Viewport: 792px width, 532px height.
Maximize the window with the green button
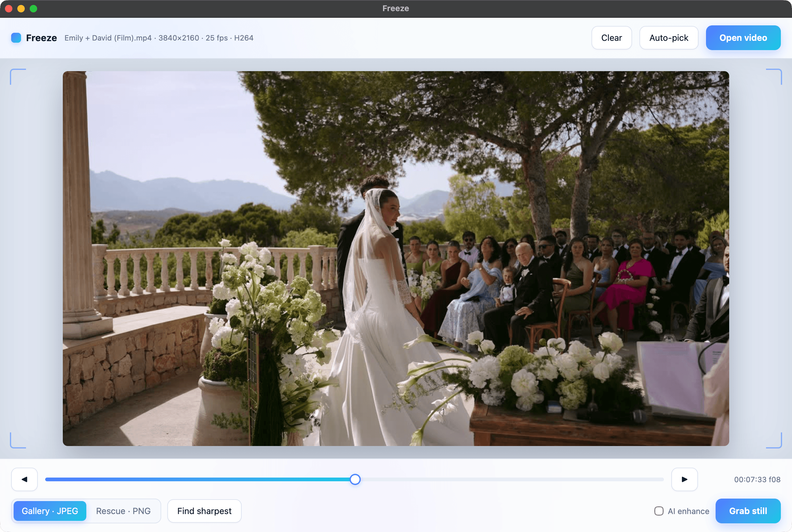point(33,8)
